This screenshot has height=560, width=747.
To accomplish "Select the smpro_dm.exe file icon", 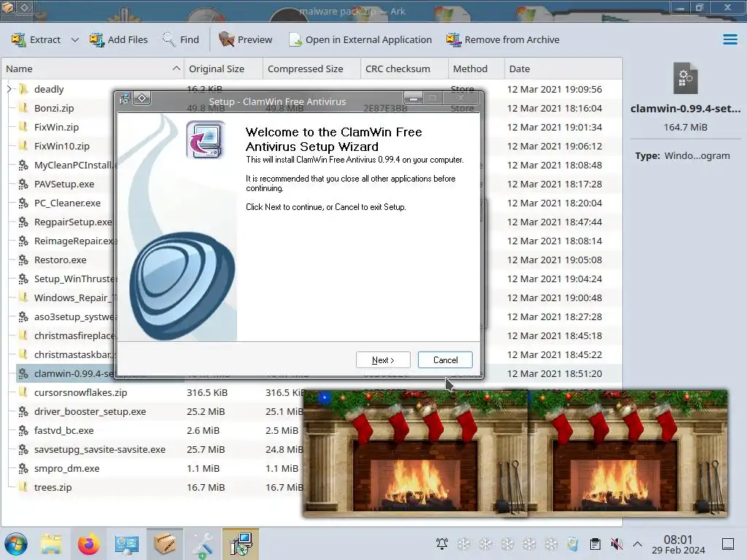I will pyautogui.click(x=23, y=469).
